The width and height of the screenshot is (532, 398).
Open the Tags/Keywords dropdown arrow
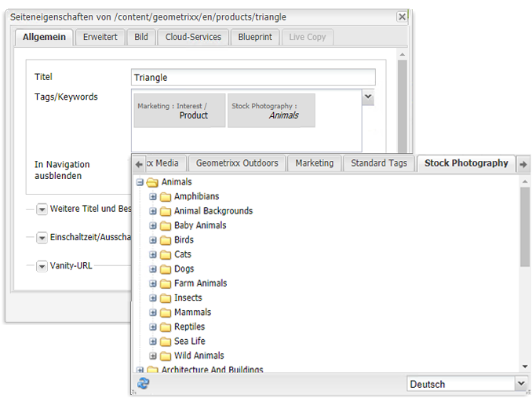pyautogui.click(x=368, y=97)
